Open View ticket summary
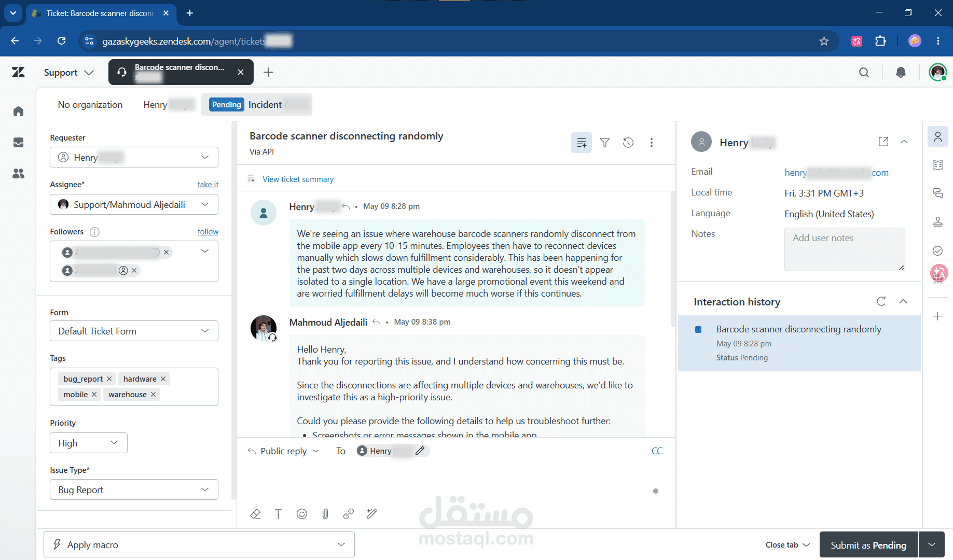 click(x=298, y=179)
